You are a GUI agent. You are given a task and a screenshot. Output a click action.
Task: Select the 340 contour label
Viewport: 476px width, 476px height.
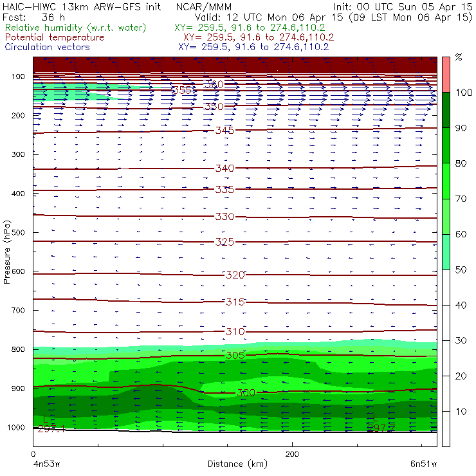coord(224,168)
